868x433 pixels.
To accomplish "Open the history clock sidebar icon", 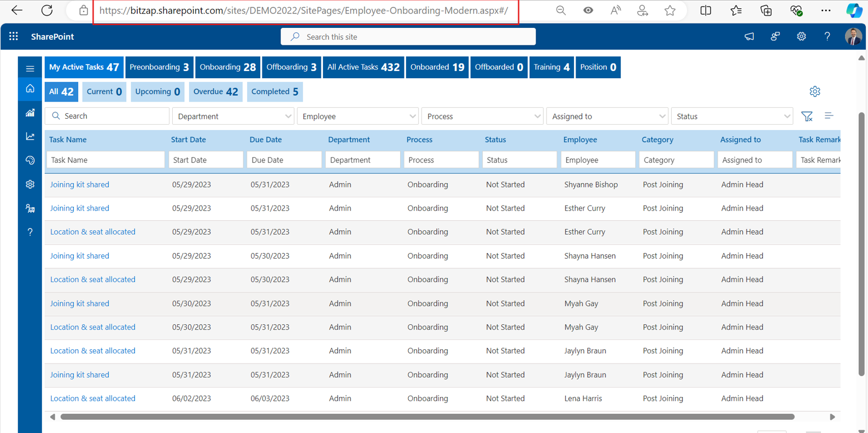I will point(30,160).
